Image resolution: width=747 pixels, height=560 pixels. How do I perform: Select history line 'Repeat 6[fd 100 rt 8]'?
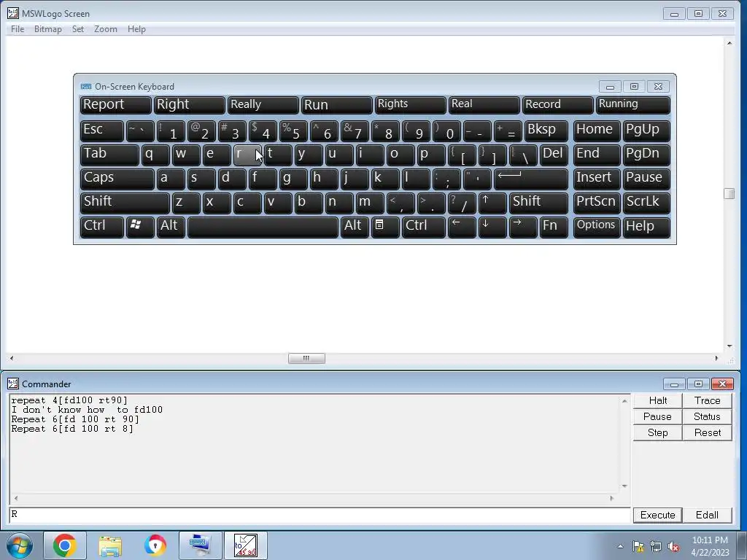[x=72, y=429]
